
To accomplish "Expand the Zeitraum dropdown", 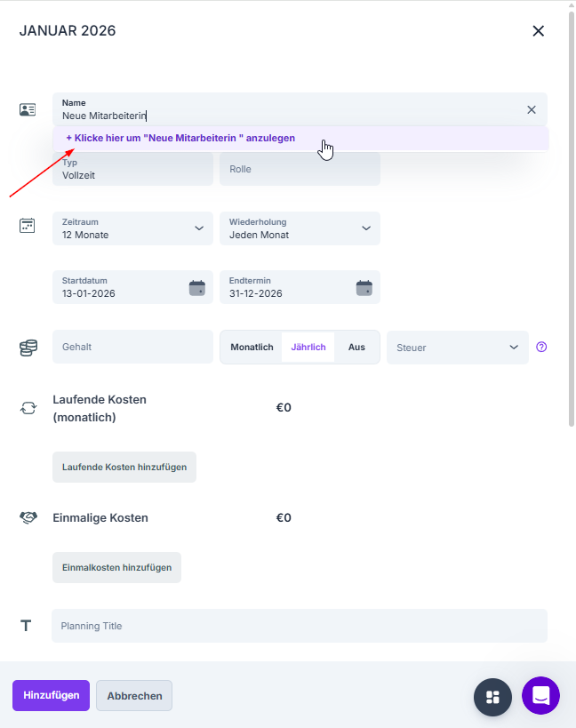I will [x=132, y=228].
